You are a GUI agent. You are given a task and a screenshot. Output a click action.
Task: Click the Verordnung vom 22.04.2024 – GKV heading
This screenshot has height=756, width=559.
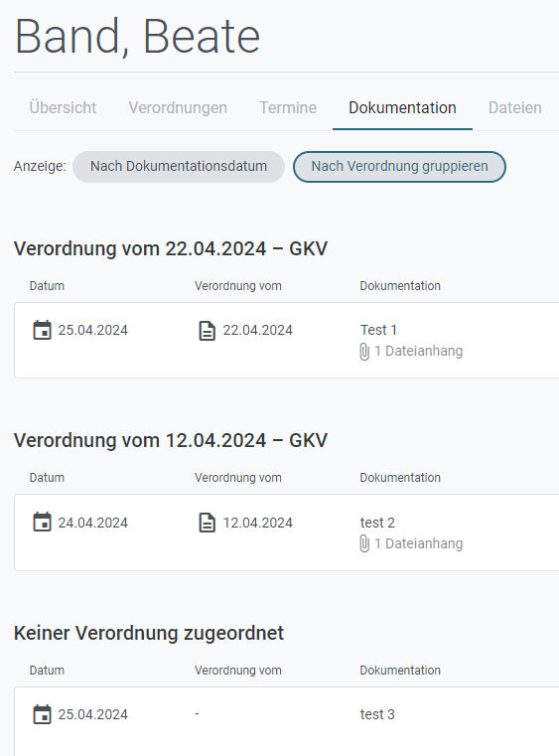pos(171,248)
